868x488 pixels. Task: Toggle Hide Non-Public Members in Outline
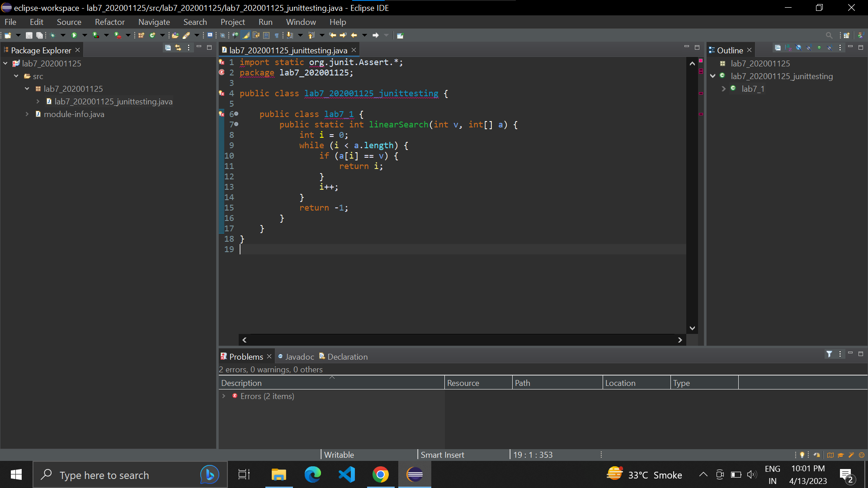[x=819, y=48]
